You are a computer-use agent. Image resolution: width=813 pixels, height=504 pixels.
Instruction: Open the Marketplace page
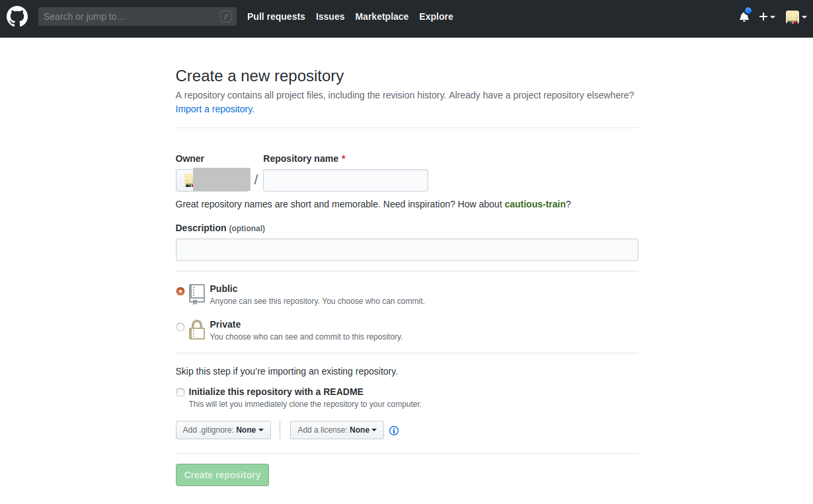(382, 17)
